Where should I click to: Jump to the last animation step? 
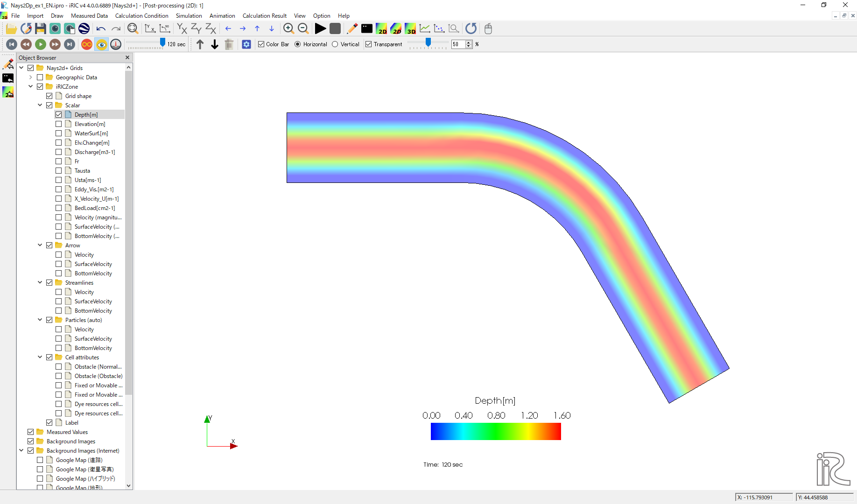[x=70, y=44]
